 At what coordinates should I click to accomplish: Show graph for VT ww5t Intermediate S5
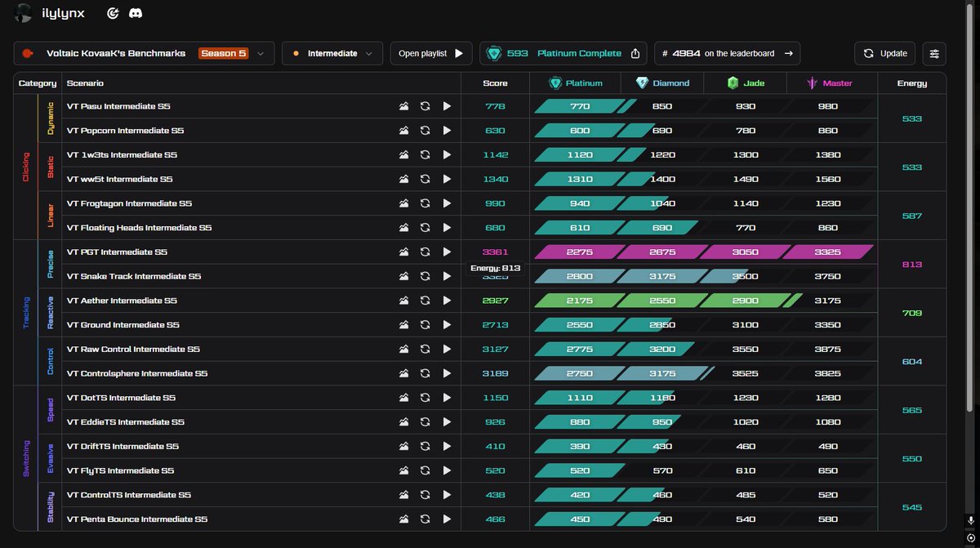click(403, 179)
